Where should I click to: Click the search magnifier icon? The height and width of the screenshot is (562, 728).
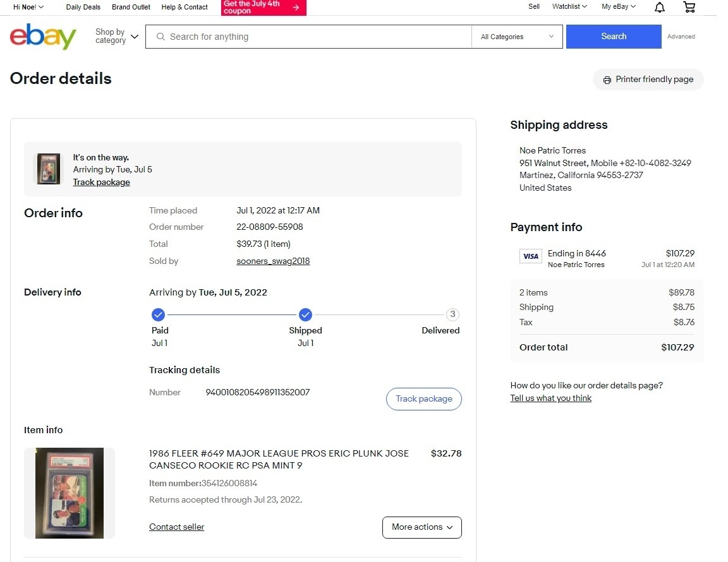point(161,37)
